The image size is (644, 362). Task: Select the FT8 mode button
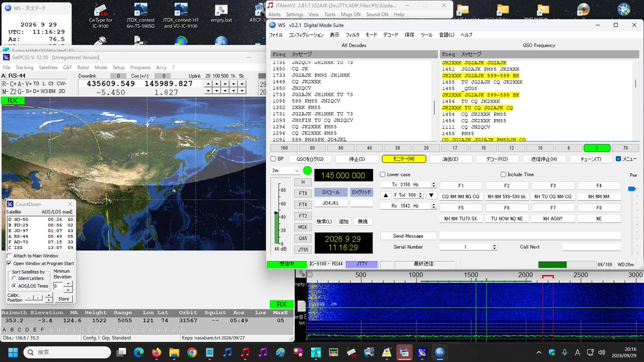coord(303,193)
